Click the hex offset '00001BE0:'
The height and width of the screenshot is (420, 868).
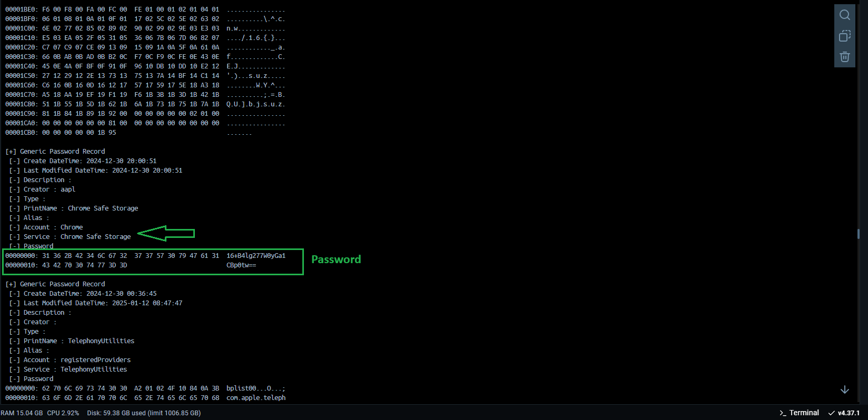pos(22,9)
